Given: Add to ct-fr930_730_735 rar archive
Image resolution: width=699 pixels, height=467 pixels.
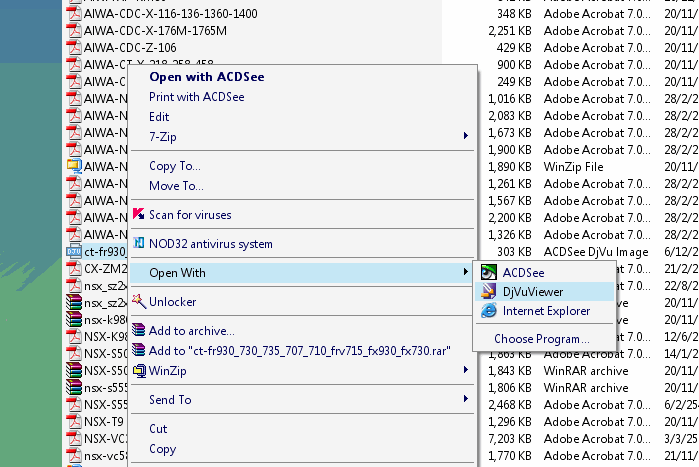Looking at the screenshot, I should 300,351.
